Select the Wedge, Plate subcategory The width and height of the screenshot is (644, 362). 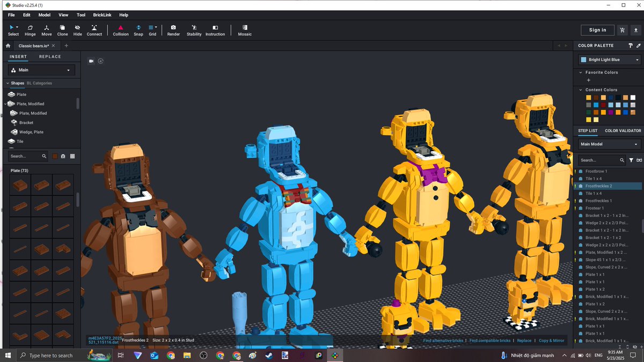[32, 132]
